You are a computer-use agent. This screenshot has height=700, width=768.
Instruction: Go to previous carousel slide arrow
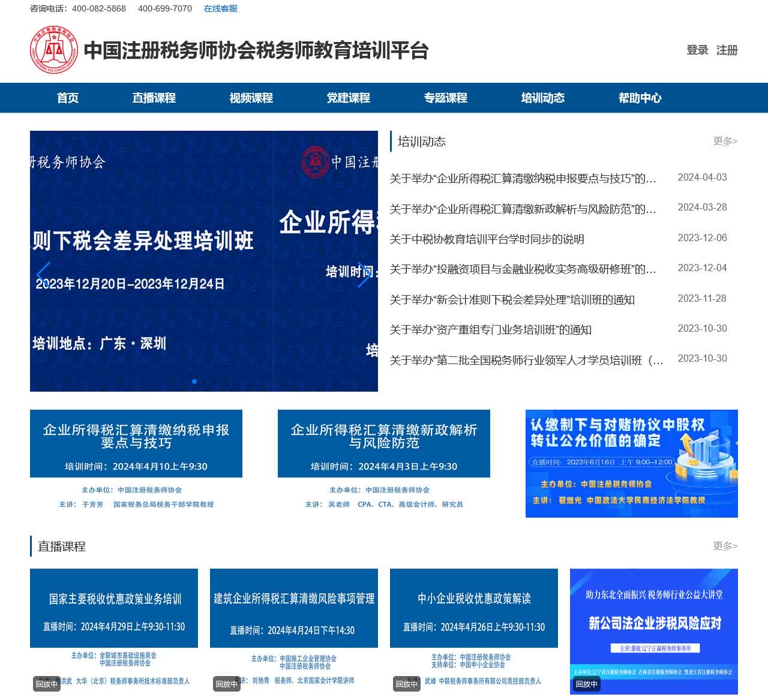point(43,275)
